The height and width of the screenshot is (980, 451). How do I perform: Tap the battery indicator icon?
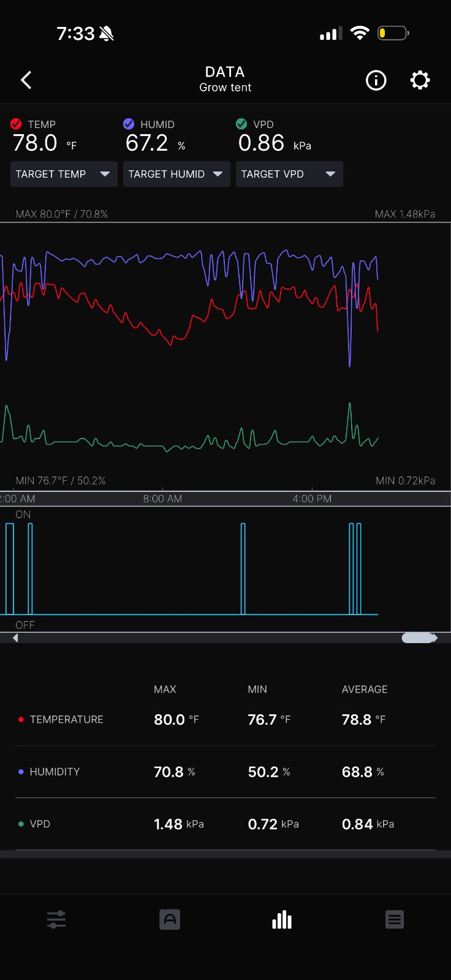click(x=393, y=33)
